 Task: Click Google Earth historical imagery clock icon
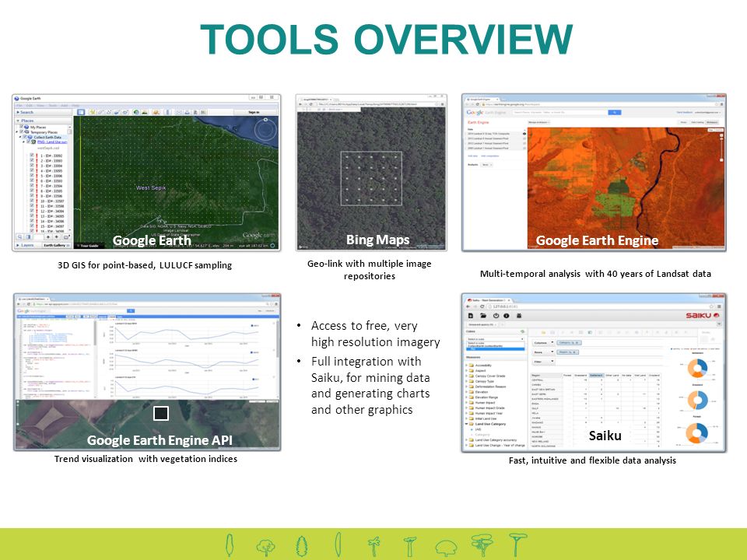136,112
